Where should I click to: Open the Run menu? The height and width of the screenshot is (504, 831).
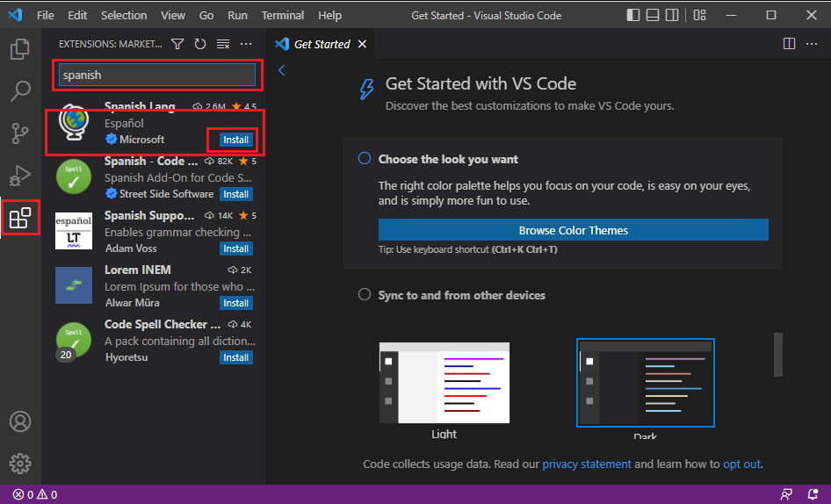(x=237, y=16)
